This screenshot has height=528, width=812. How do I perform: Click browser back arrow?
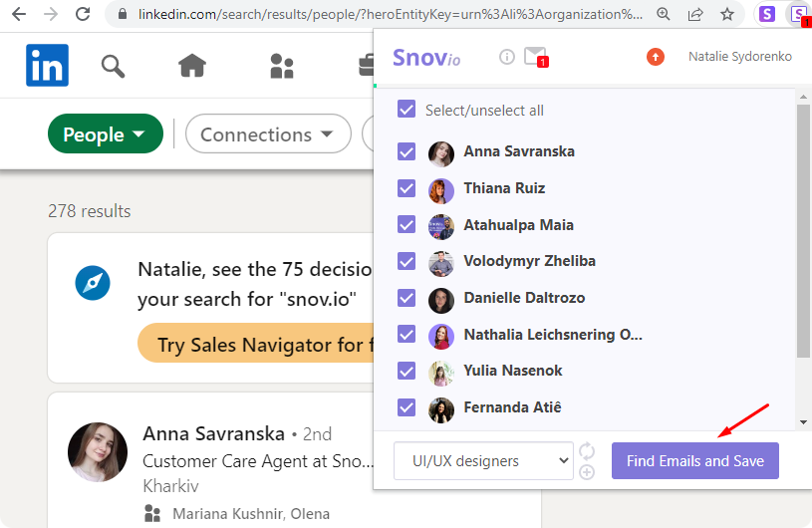coord(19,14)
